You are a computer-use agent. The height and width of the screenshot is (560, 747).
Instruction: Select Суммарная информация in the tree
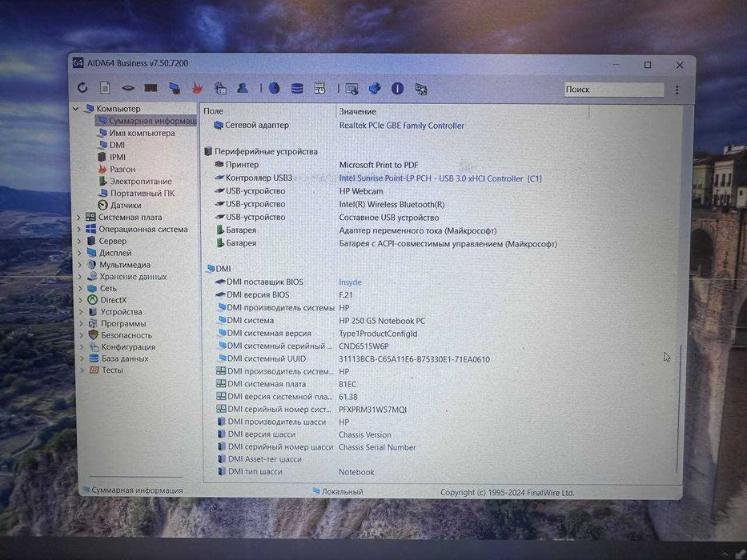[147, 121]
